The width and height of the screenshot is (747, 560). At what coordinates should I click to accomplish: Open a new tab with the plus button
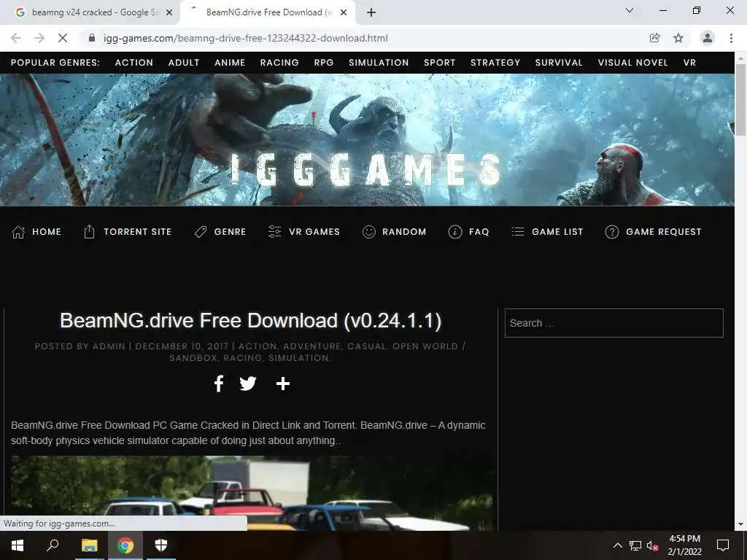(371, 12)
